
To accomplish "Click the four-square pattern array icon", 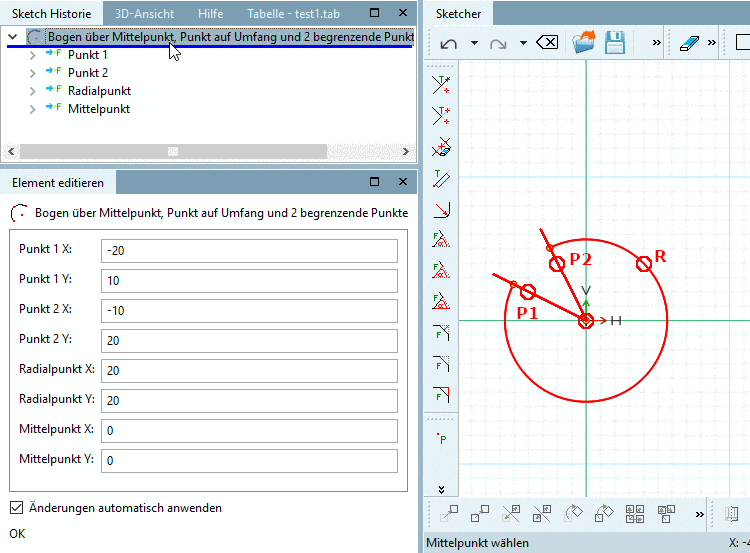I will click(635, 514).
